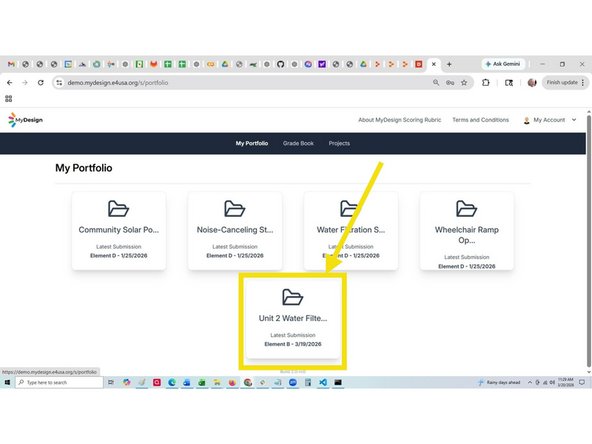The height and width of the screenshot is (444, 592).
Task: Click page vertical scrollbar
Action: (589, 240)
